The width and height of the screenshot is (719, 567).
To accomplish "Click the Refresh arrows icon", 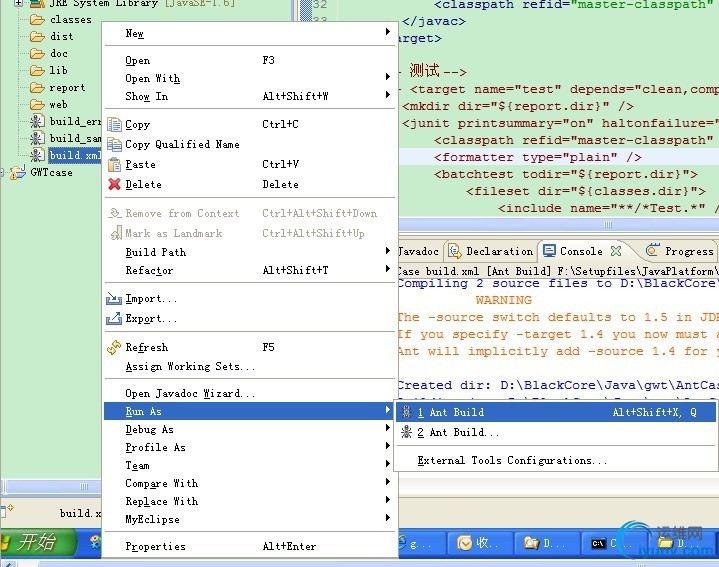I will 114,347.
